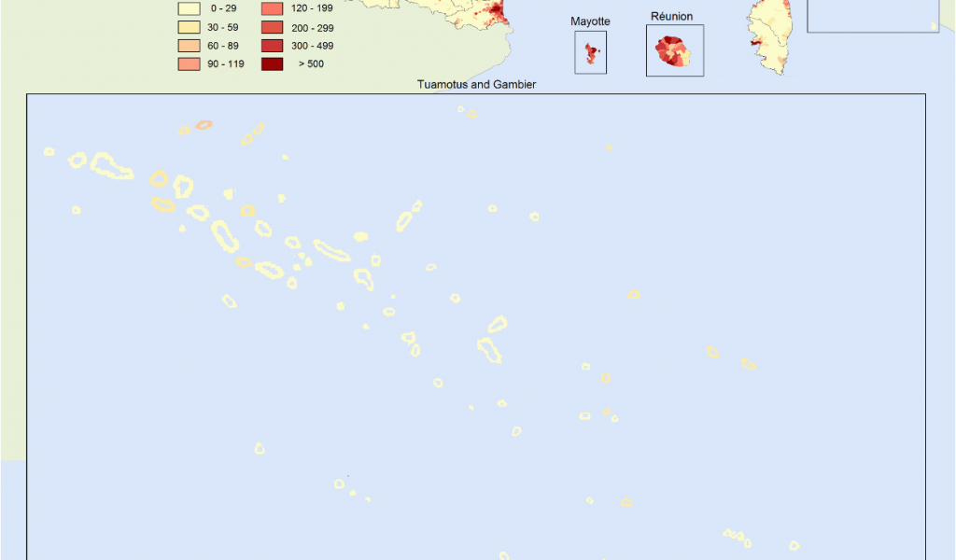Click the 30 - 59 legend color swatch
Image resolution: width=956 pixels, height=560 pixels.
click(189, 27)
